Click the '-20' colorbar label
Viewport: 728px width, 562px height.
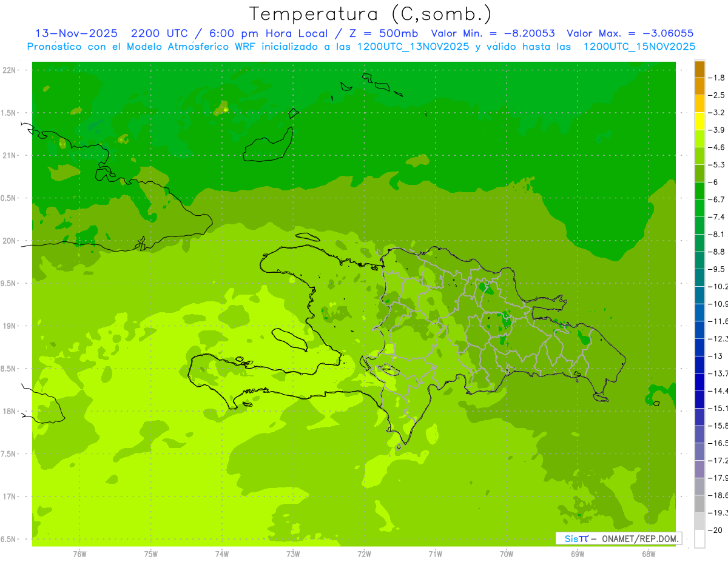[715, 530]
